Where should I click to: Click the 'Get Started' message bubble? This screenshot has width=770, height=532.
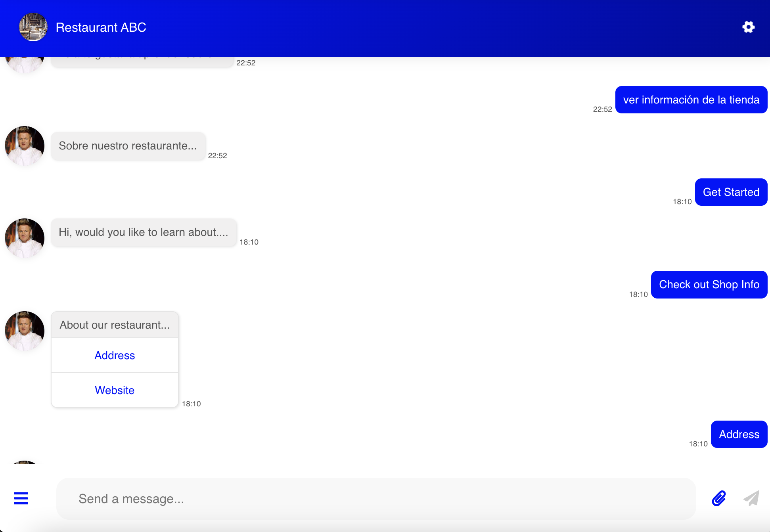point(731,192)
